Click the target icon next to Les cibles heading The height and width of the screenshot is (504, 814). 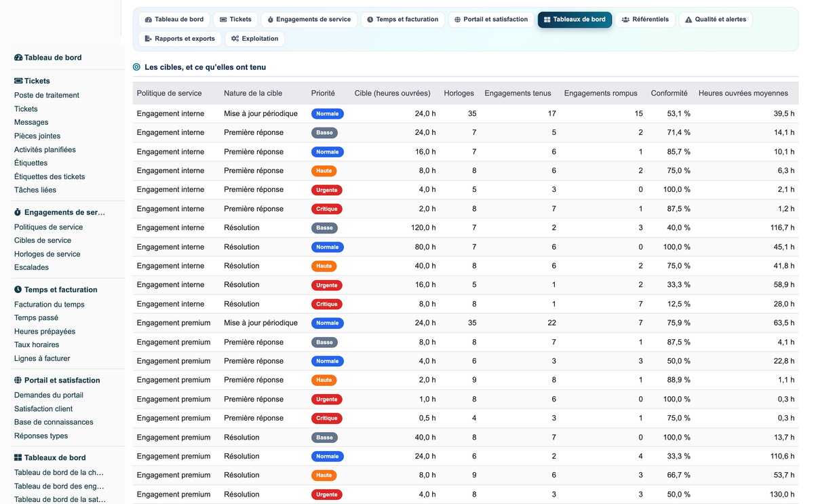(x=136, y=67)
